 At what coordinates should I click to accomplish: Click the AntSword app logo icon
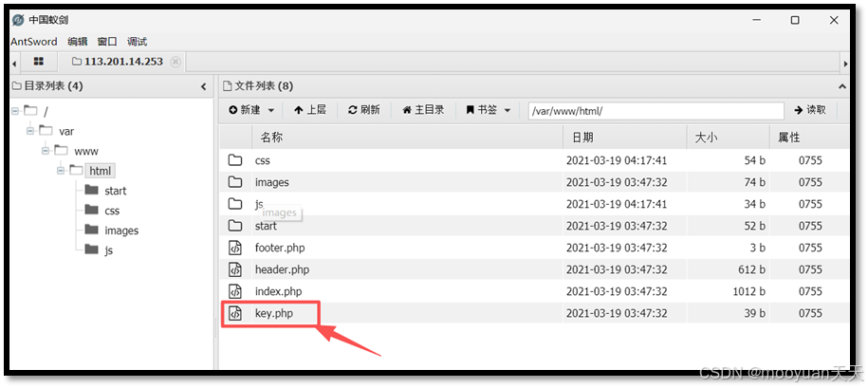18,21
